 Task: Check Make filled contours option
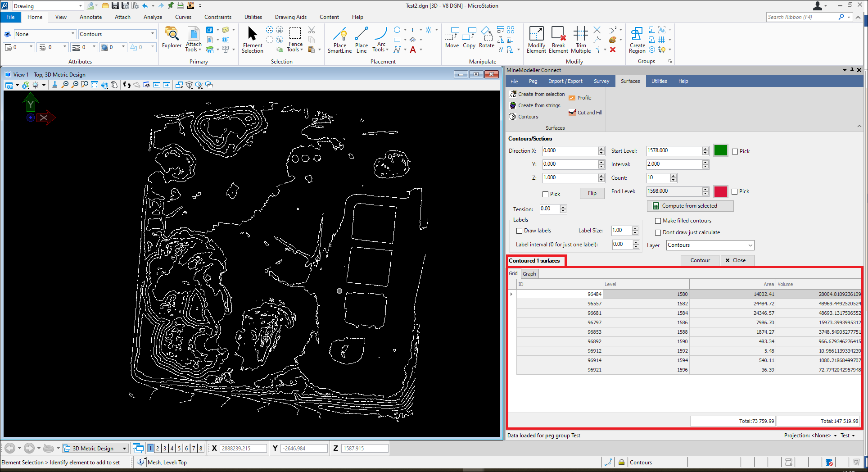pos(658,221)
